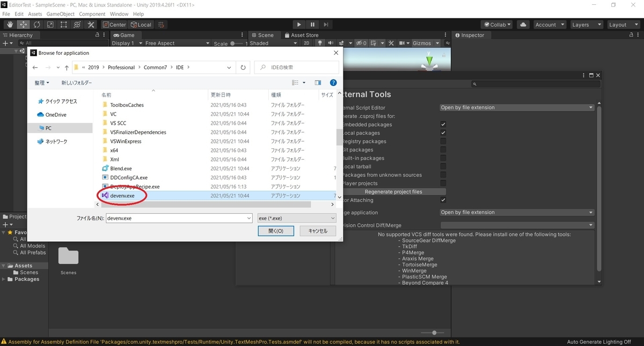Toggle 2D view in Scene toolbar
This screenshot has height=346, width=644.
click(x=306, y=43)
